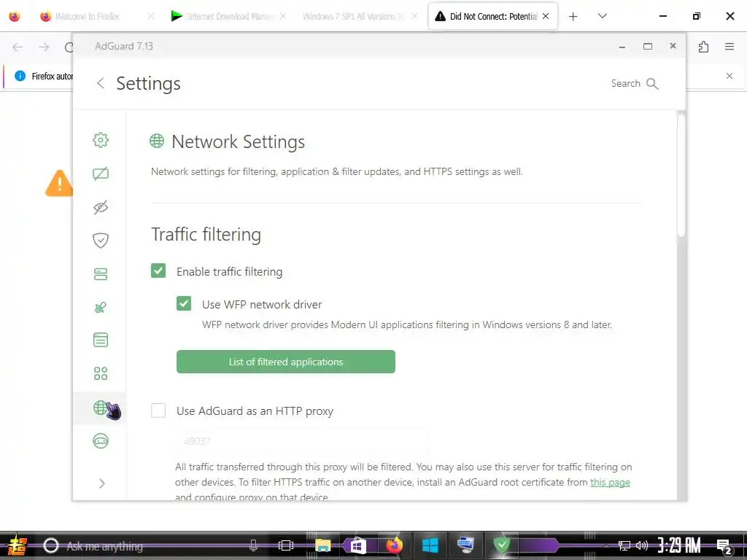Click Firefox forward navigation arrow
Image resolution: width=747 pixels, height=560 pixels.
(x=44, y=47)
